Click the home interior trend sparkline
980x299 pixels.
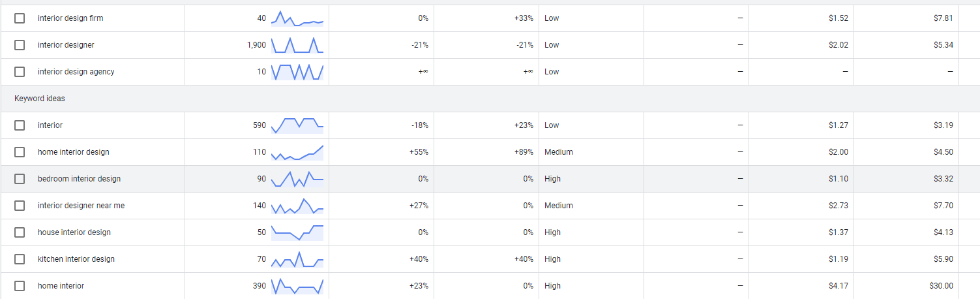(x=297, y=286)
